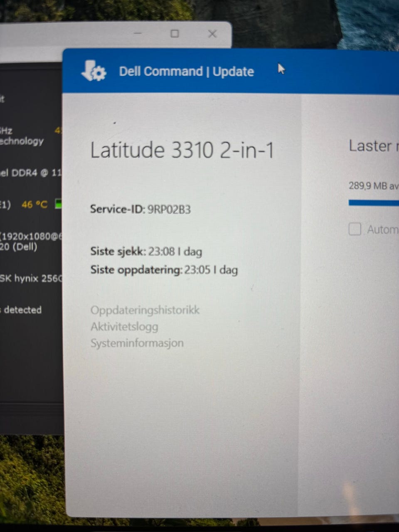Click the 'detected' line in background window
The height and width of the screenshot is (532, 399).
(21, 310)
